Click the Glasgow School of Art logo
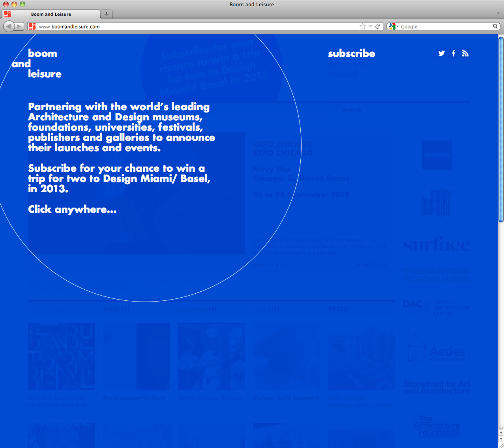The width and height of the screenshot is (504, 448). pos(437,275)
